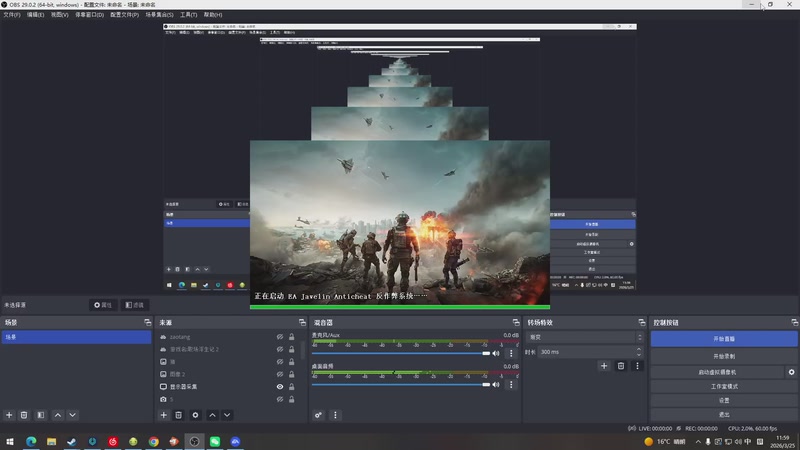Toggle visibility of second source row
Image resolution: width=800 pixels, height=450 pixels.
[x=280, y=349]
